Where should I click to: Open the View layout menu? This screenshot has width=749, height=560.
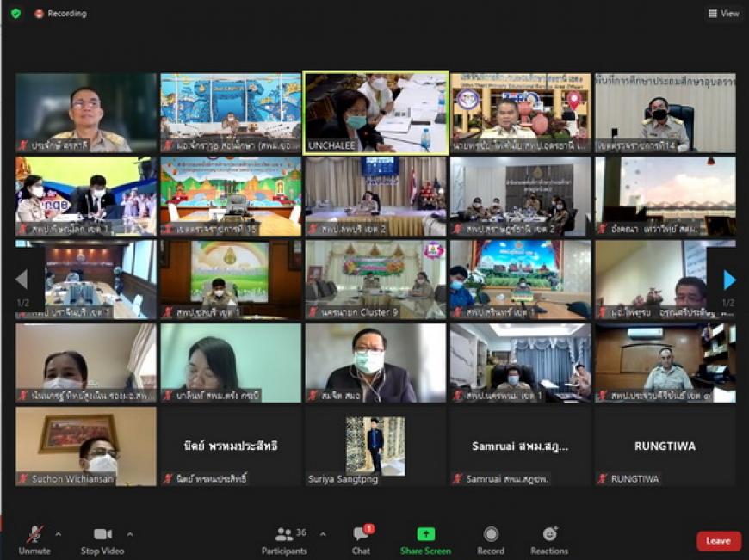724,14
